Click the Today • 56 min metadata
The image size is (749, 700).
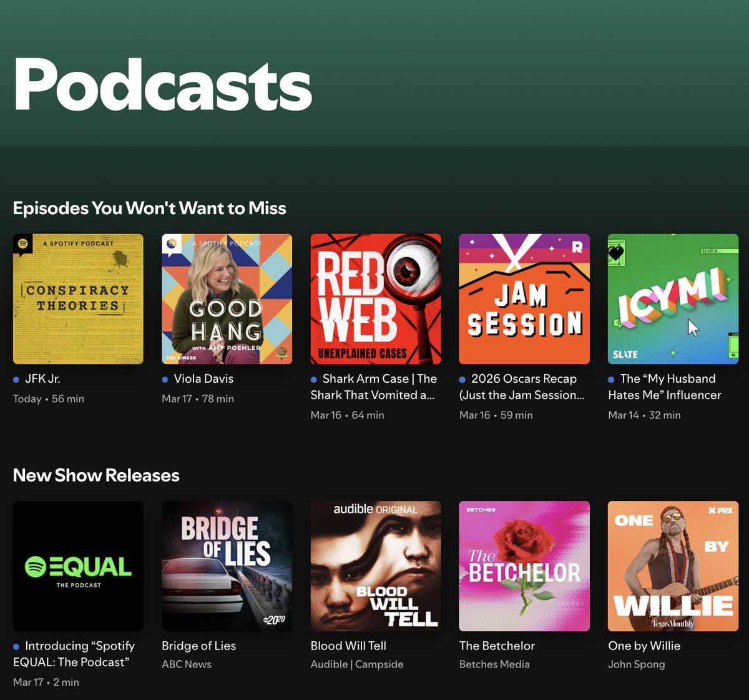click(x=49, y=399)
